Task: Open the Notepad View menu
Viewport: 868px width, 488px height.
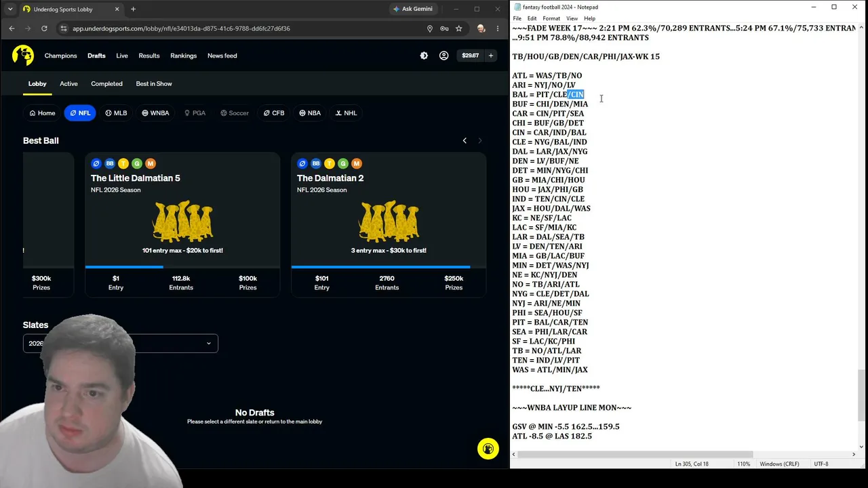Action: pos(572,18)
